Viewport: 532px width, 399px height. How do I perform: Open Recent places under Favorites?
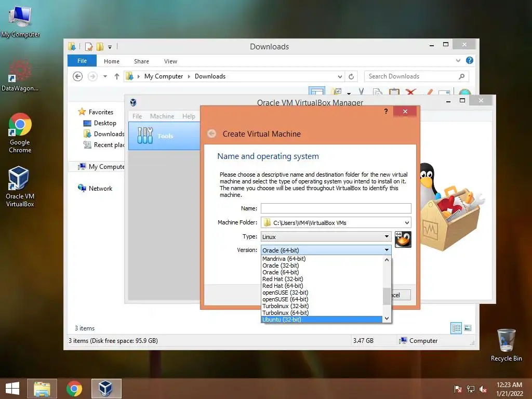[104, 145]
